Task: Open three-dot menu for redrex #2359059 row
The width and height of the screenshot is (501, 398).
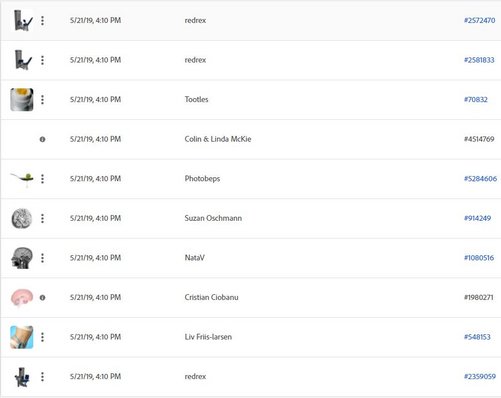Action: pos(42,377)
